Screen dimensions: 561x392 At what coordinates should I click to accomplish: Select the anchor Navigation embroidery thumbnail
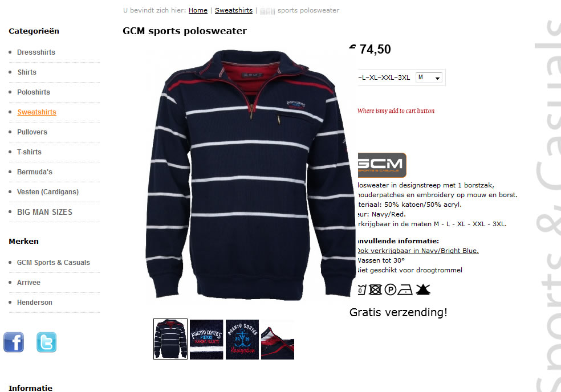242,339
